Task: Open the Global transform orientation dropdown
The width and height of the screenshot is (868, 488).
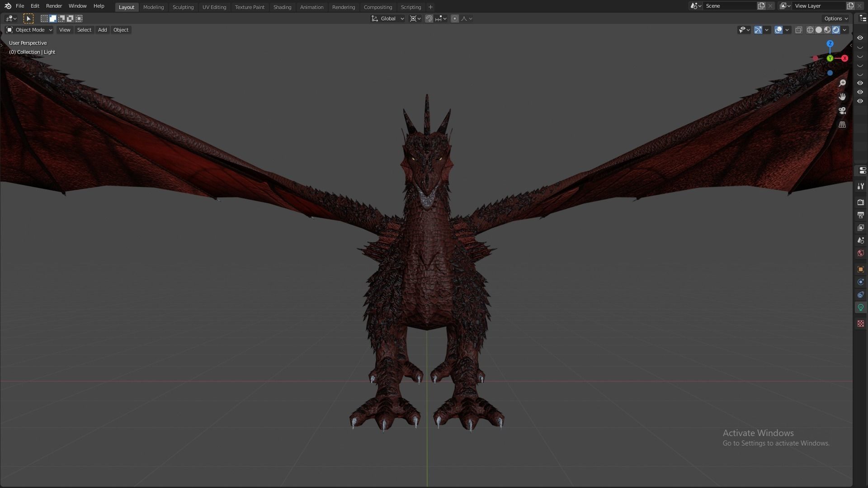Action: click(388, 19)
